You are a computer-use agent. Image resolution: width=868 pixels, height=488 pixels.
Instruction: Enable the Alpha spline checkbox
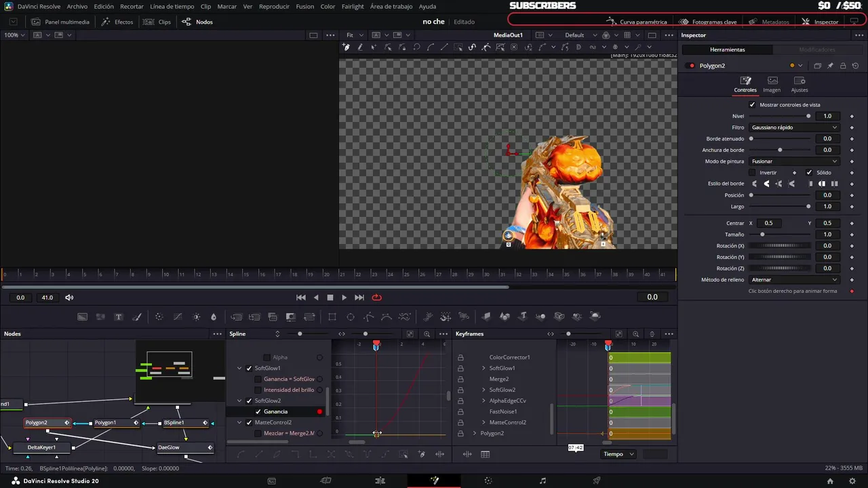(267, 357)
